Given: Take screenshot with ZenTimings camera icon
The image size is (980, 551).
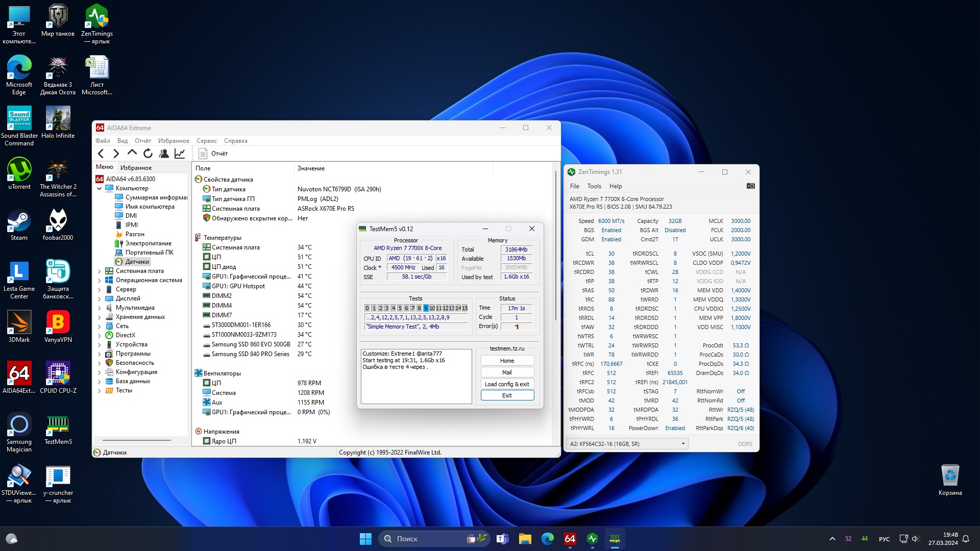Looking at the screenshot, I should [750, 186].
